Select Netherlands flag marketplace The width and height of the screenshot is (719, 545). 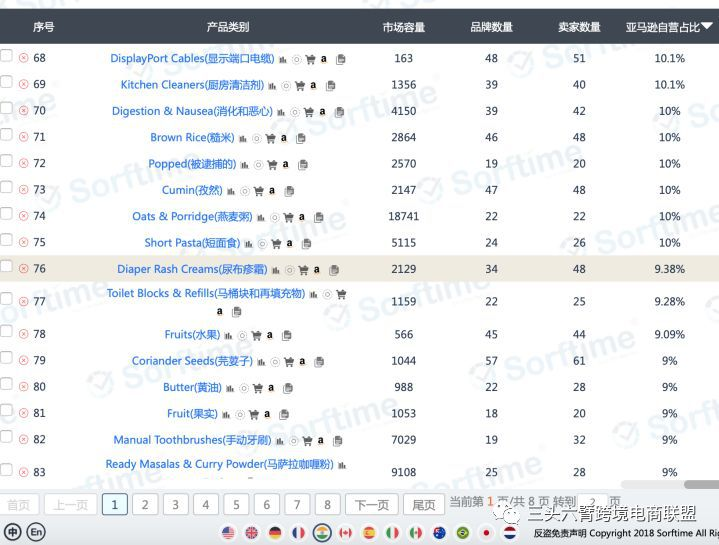(509, 533)
